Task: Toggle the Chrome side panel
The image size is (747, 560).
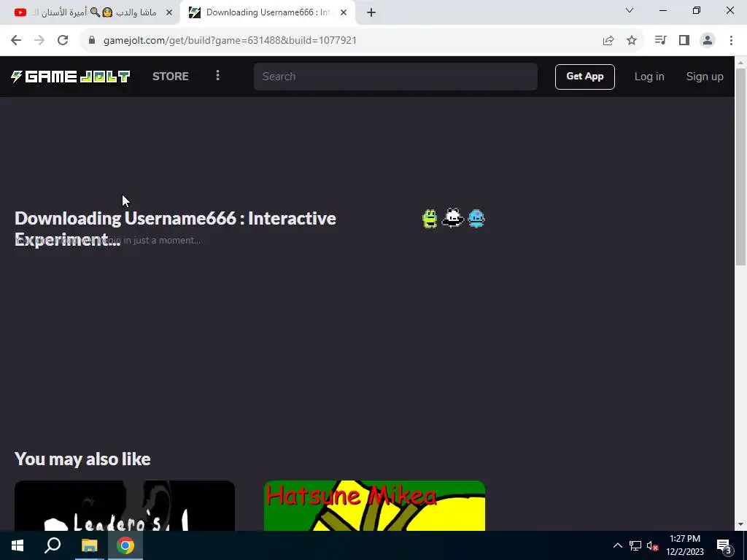Action: coord(684,40)
